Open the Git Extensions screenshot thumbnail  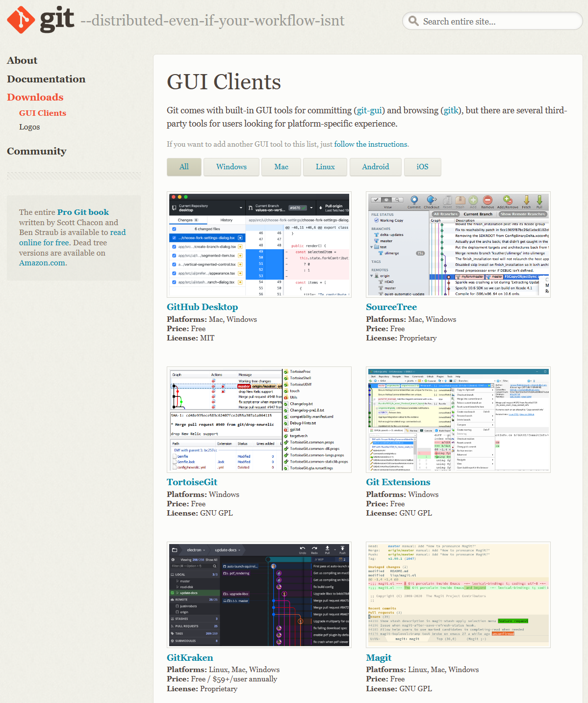point(458,419)
